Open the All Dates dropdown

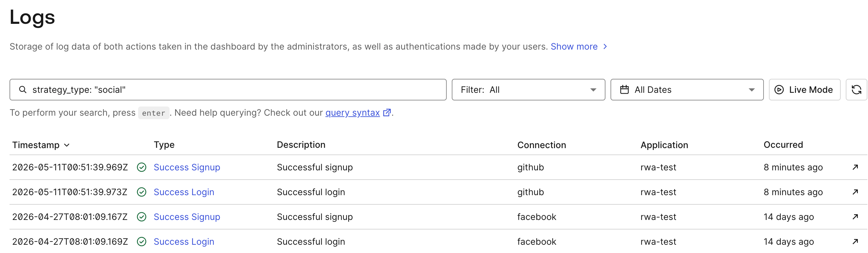(x=687, y=90)
